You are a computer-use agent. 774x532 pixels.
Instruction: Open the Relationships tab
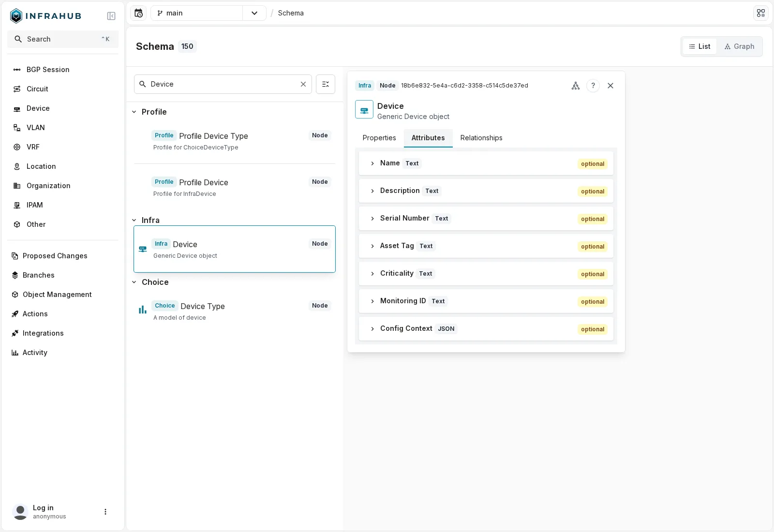(x=481, y=138)
